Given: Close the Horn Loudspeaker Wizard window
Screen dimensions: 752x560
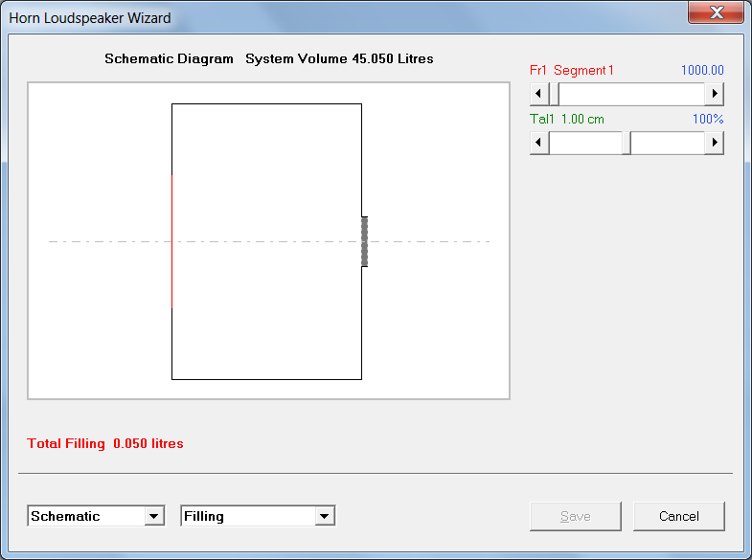Looking at the screenshot, I should pos(717,12).
